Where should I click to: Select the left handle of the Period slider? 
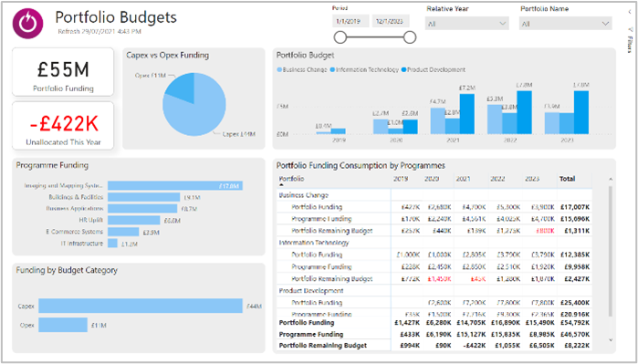tap(340, 37)
